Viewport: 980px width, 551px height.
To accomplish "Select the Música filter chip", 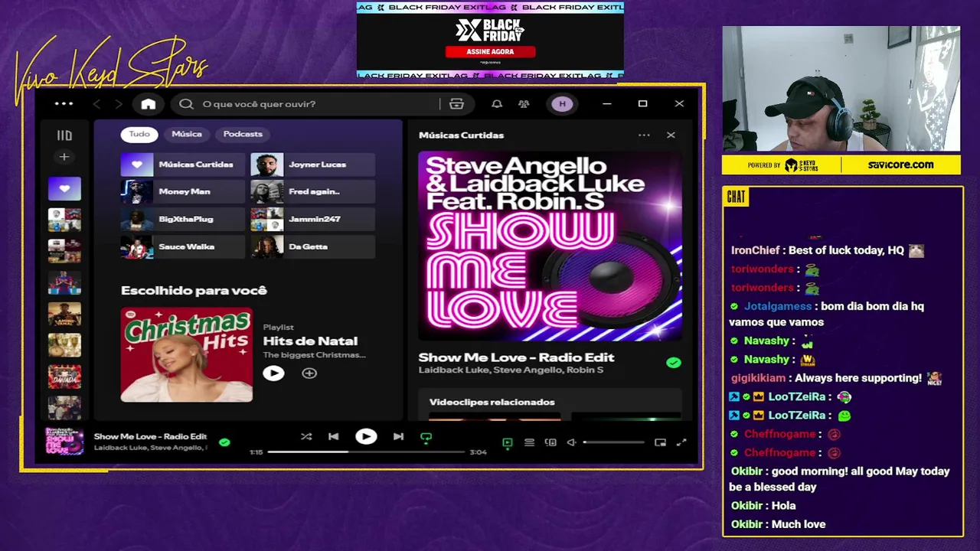I will [x=187, y=135].
